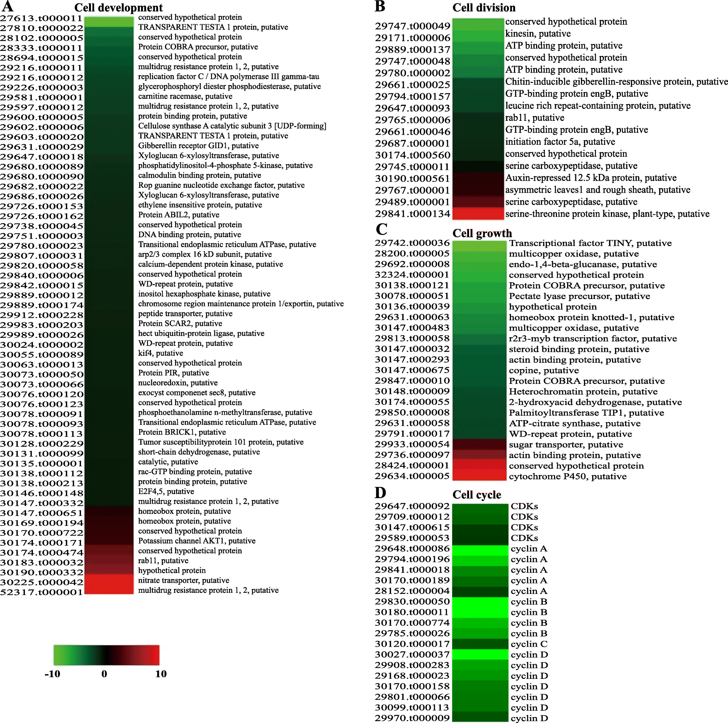Viewport: 728px width, 723px height.
Task: Click the color scale legend gradient bar
Action: [x=106, y=655]
